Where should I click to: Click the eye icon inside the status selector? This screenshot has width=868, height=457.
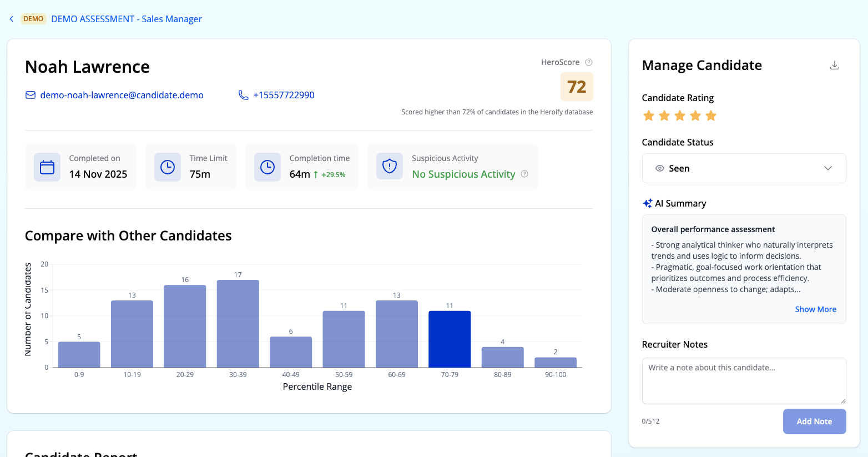click(x=660, y=168)
